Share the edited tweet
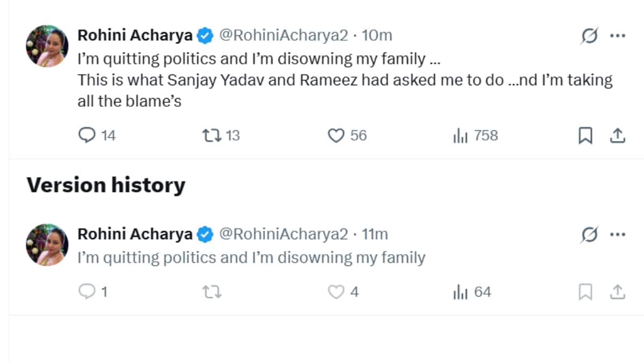Image resolution: width=644 pixels, height=362 pixels. 618,136
